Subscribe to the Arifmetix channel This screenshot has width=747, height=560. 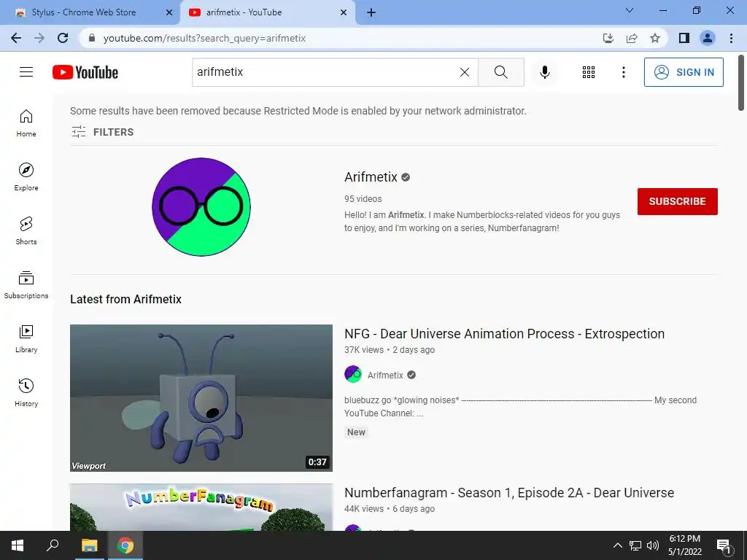(677, 201)
